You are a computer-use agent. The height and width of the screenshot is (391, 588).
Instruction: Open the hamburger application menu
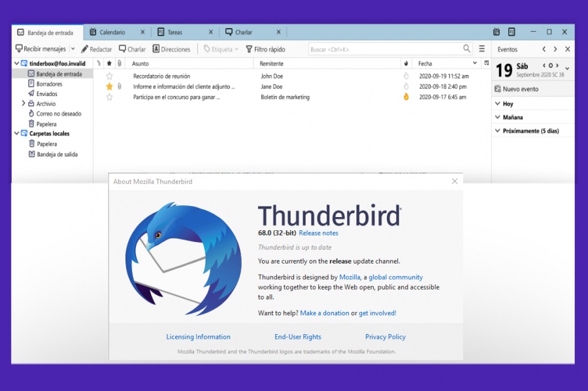tap(482, 49)
